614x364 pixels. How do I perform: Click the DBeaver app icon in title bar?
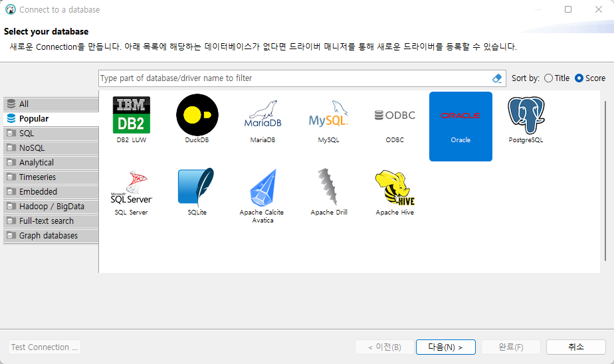coord(11,9)
